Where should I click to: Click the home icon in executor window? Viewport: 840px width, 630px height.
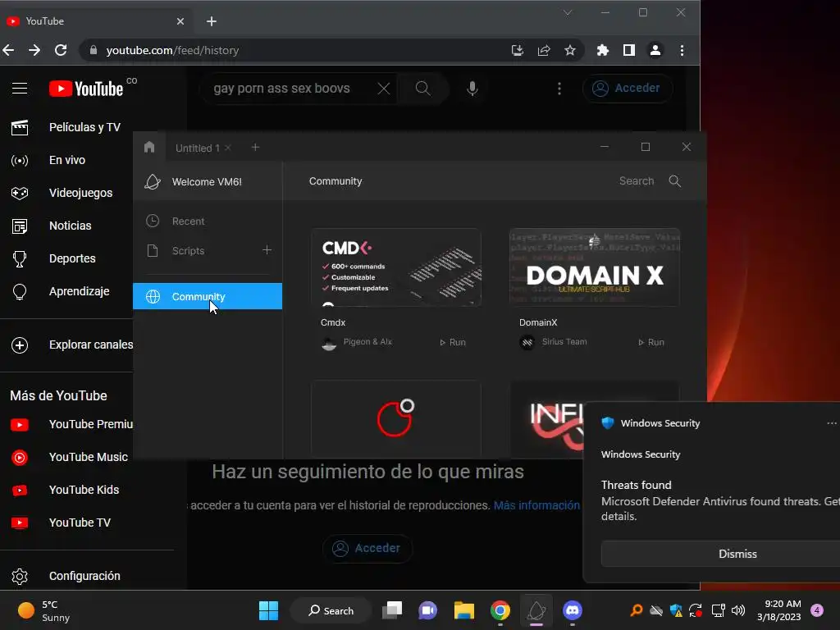pos(149,148)
